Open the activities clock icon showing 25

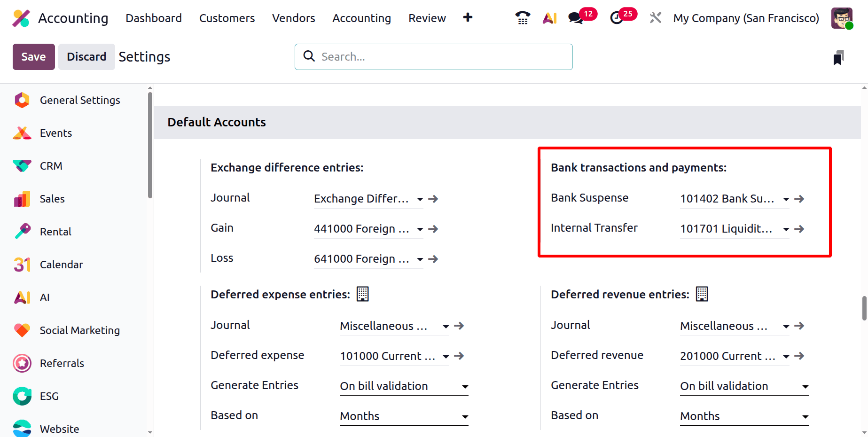(x=617, y=18)
